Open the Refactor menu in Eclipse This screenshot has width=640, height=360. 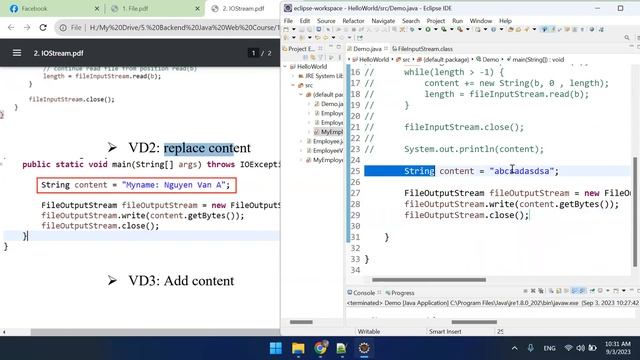click(x=353, y=21)
